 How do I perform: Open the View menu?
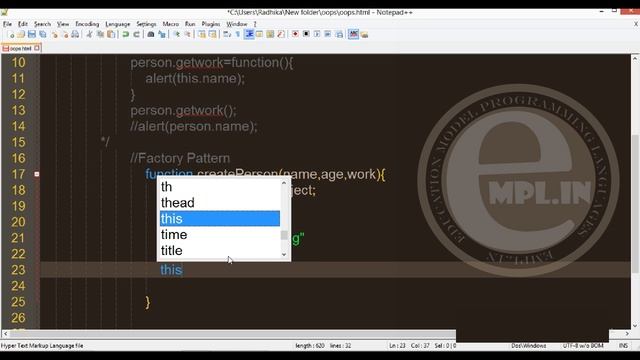(63, 24)
